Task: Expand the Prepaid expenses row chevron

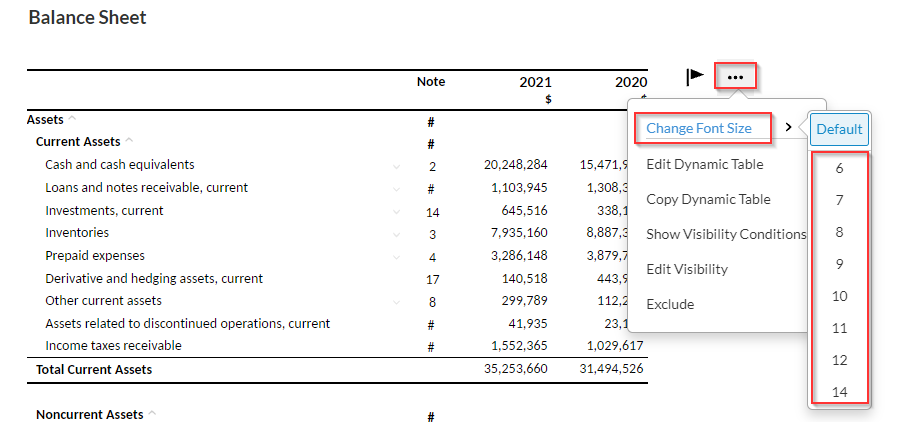Action: pyautogui.click(x=397, y=257)
